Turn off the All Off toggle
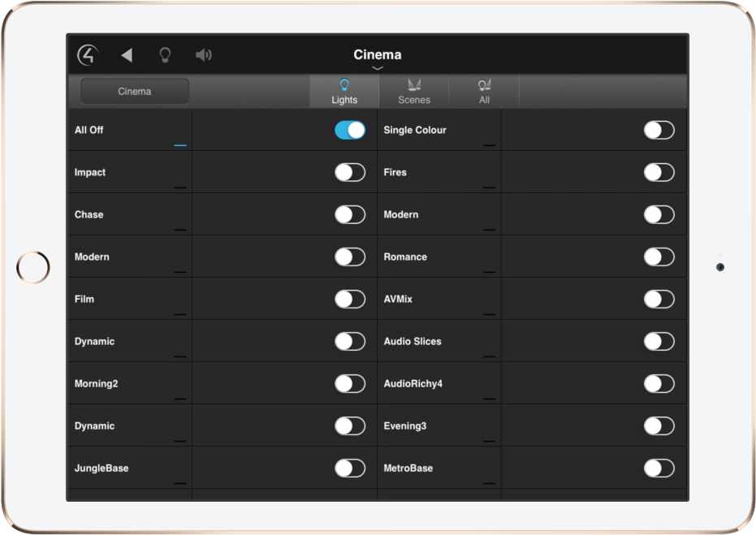The image size is (756, 535). coord(350,130)
